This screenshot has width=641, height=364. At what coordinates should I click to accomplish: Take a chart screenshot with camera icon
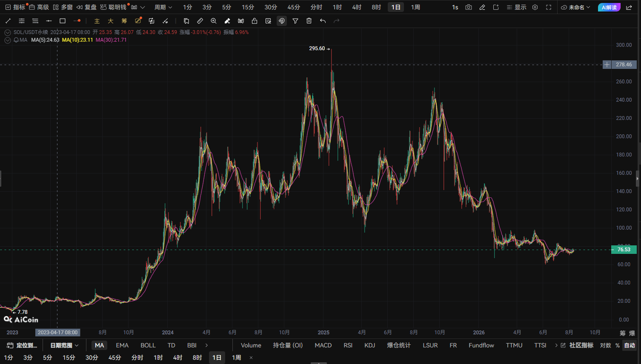coord(469,7)
